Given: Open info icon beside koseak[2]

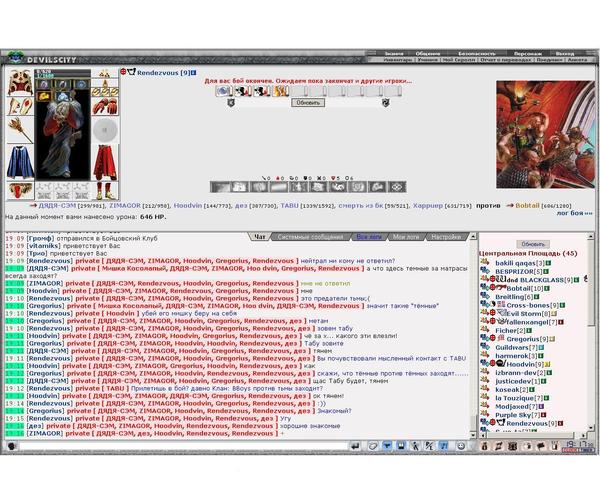Looking at the screenshot, I should click(532, 390).
